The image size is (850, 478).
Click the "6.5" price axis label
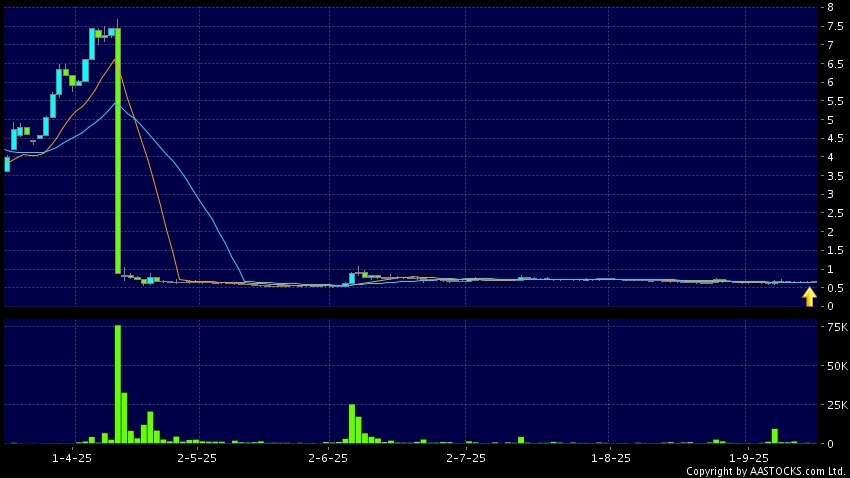[835, 63]
